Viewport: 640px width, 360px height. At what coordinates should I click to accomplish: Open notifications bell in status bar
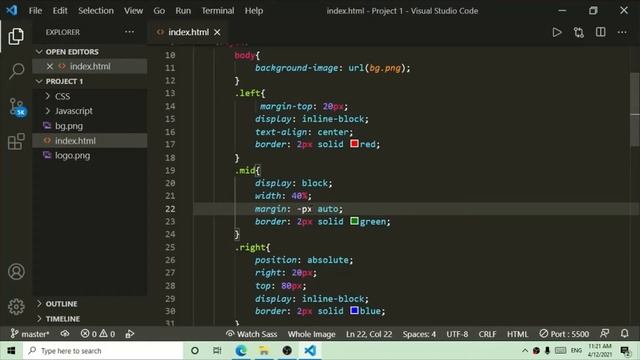point(624,334)
